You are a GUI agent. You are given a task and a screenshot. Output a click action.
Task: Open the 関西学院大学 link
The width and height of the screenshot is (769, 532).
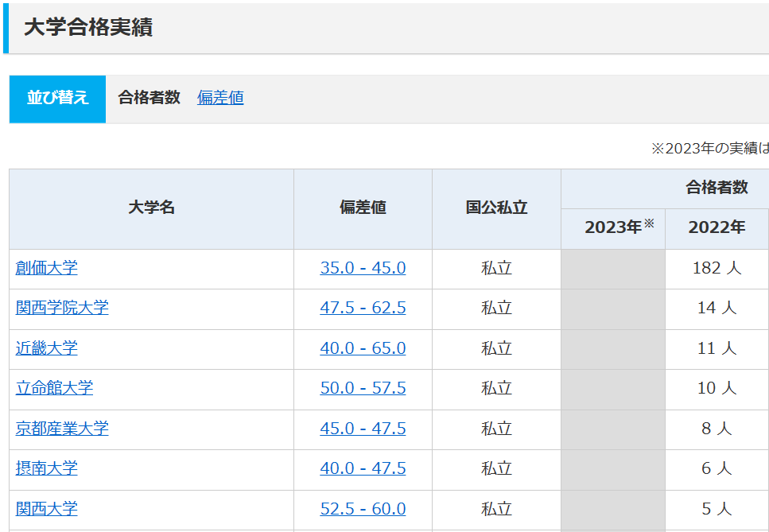[62, 308]
